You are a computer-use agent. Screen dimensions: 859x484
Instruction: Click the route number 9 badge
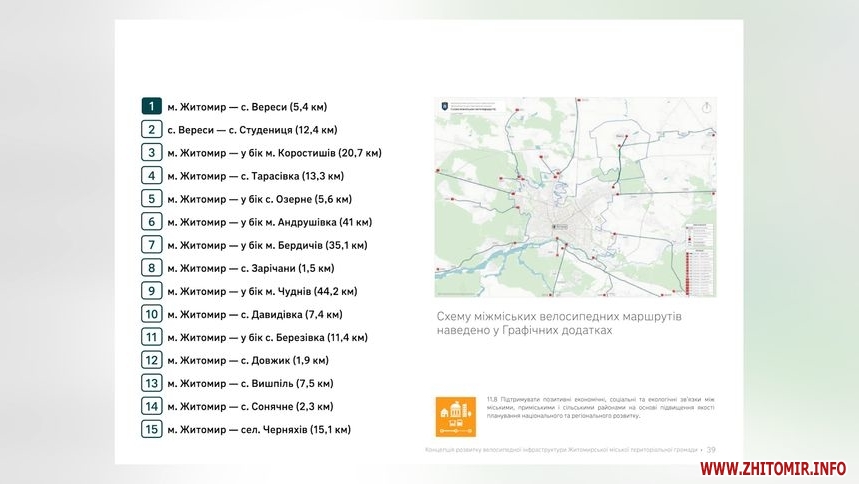151,291
